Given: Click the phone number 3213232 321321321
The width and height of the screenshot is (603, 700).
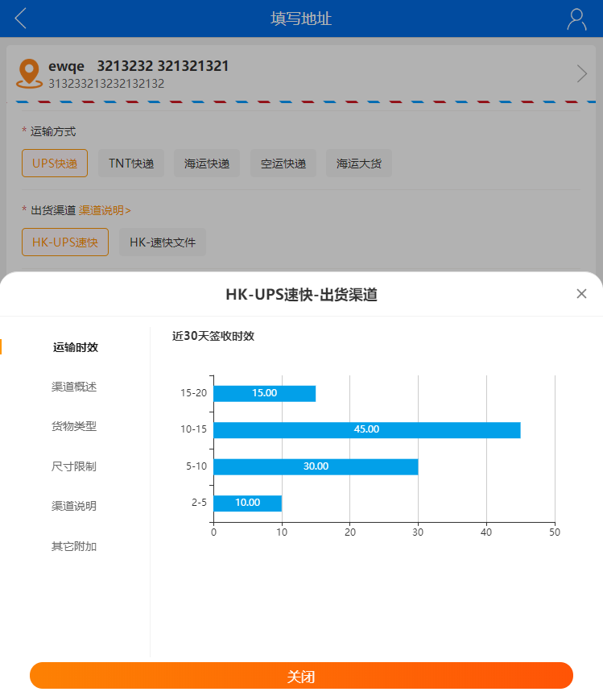Looking at the screenshot, I should 163,66.
